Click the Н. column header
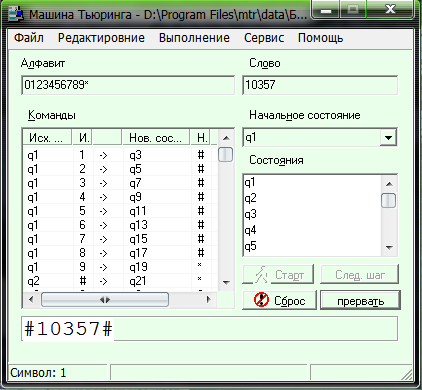 point(201,138)
